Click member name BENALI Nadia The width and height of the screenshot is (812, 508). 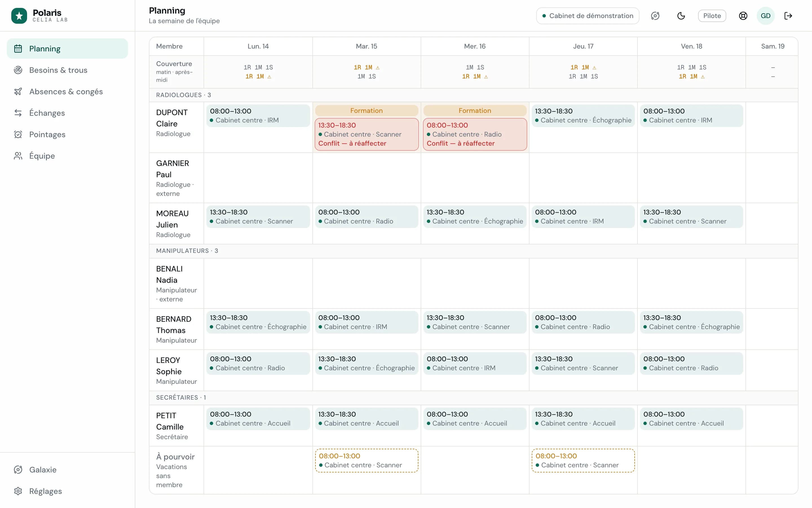[x=169, y=275]
